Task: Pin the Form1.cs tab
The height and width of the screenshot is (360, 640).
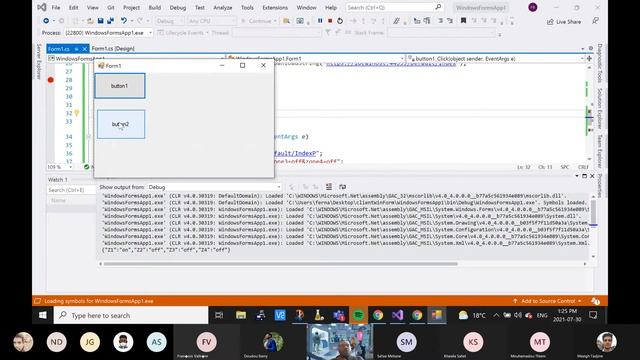Action: (x=76, y=49)
